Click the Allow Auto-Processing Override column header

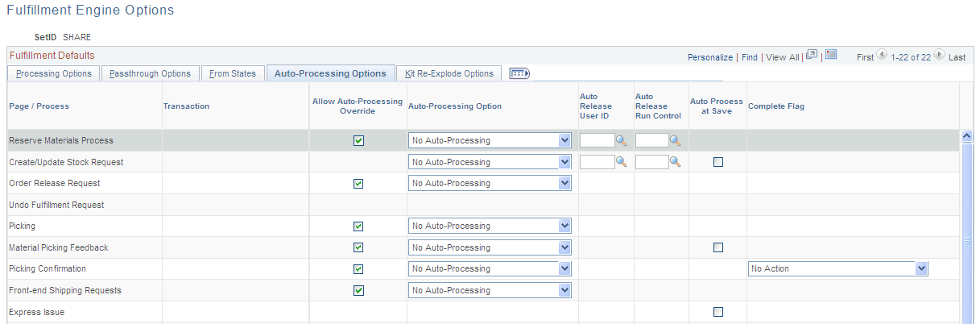[x=358, y=106]
